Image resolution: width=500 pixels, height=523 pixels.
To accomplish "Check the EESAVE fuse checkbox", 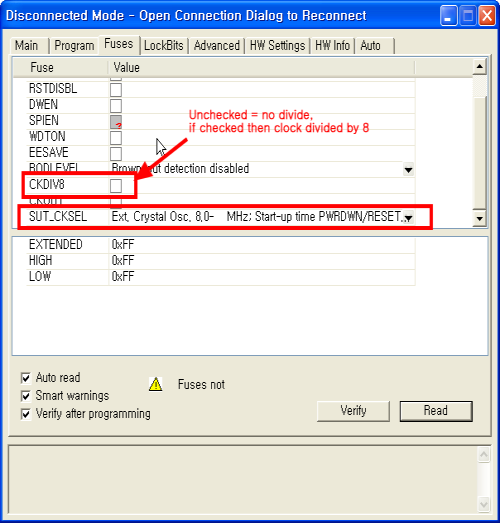I will point(116,153).
